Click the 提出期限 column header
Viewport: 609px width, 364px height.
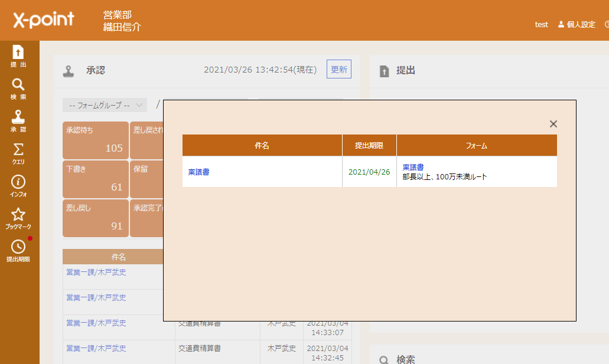[369, 145]
